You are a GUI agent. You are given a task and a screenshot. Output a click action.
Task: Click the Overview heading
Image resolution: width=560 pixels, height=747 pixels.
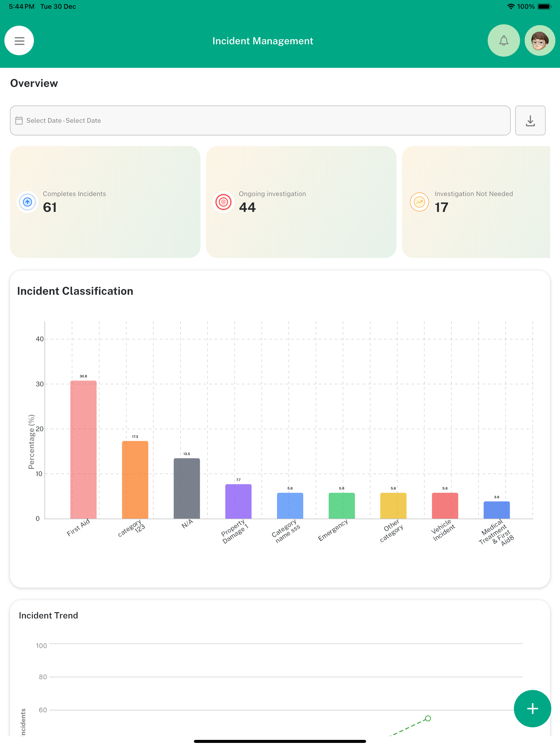click(34, 83)
